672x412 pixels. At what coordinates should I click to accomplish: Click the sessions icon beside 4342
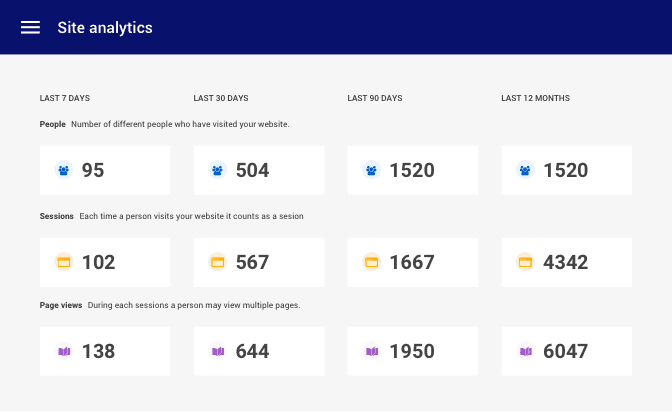click(x=526, y=262)
